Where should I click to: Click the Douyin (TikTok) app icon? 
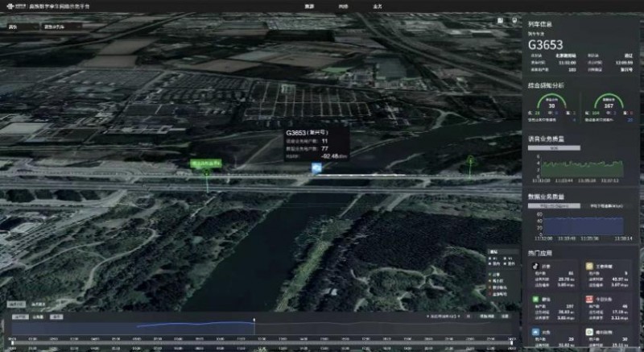click(x=533, y=265)
